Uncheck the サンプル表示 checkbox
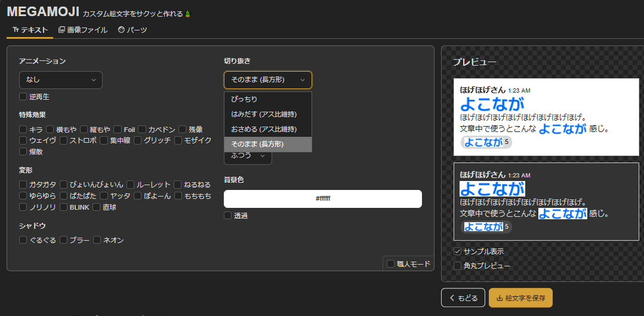 tap(457, 251)
